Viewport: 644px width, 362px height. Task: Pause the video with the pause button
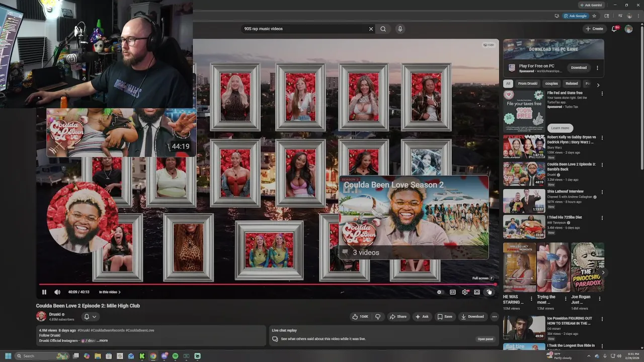coord(44,292)
